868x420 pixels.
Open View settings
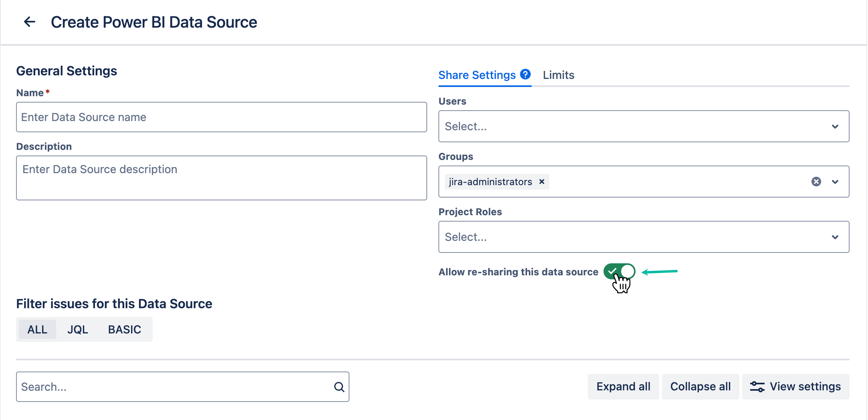pyautogui.click(x=796, y=386)
